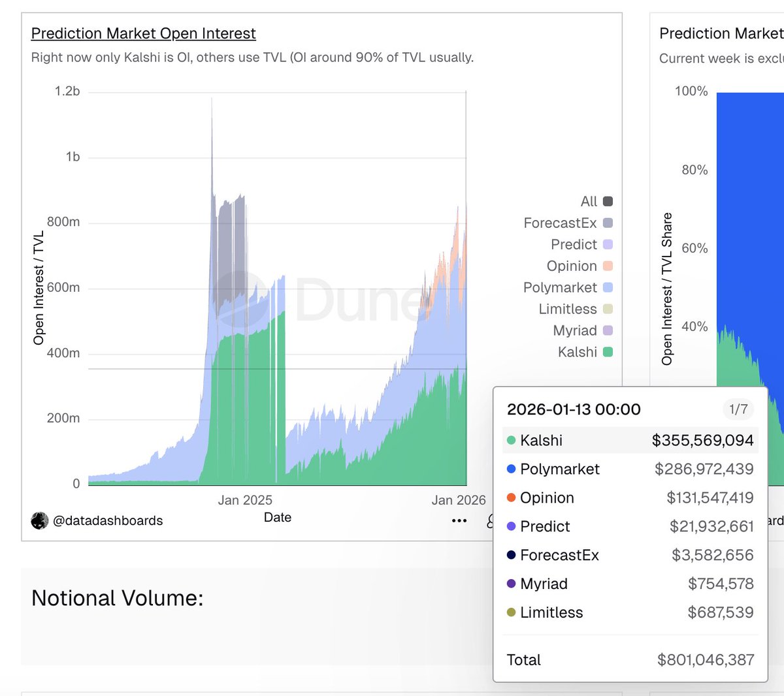Click the Opinion peach legend swatch
784x696 pixels.
[608, 266]
